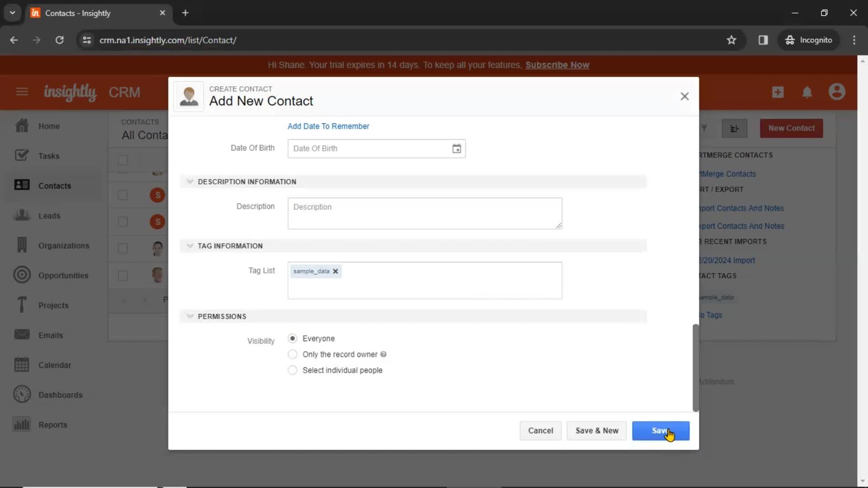Click the user account profile icon
Screen dimensions: 868x488
[837, 92]
